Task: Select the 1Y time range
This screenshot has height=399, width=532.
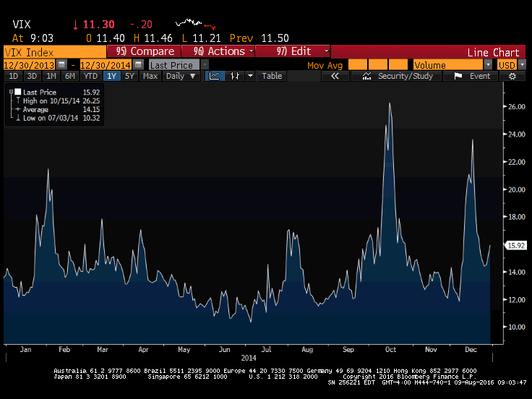Action: [x=111, y=76]
